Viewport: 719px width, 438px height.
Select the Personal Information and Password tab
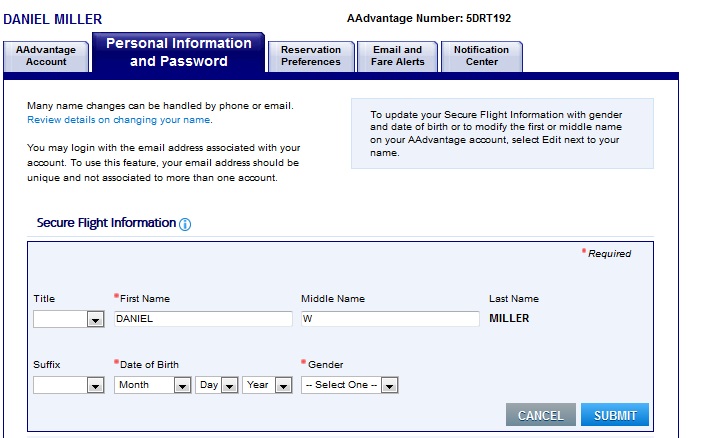click(179, 52)
